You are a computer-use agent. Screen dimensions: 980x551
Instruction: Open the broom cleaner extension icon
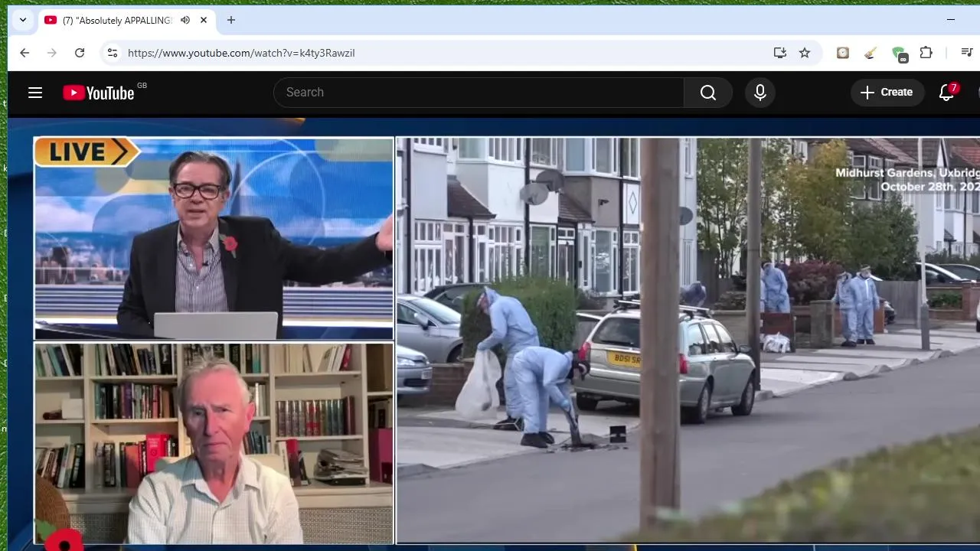pos(871,53)
